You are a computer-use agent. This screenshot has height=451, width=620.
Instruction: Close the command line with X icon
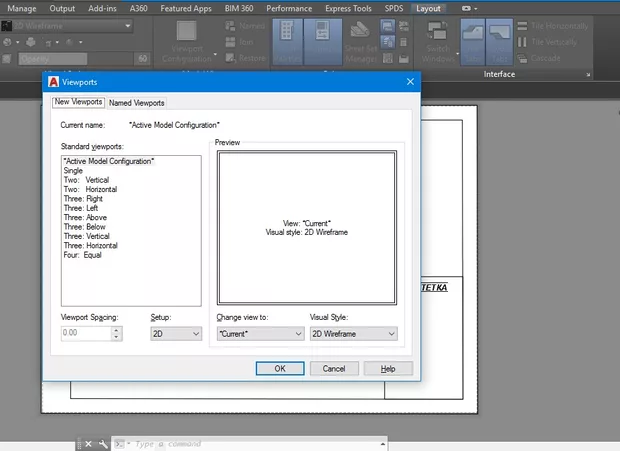point(88,443)
